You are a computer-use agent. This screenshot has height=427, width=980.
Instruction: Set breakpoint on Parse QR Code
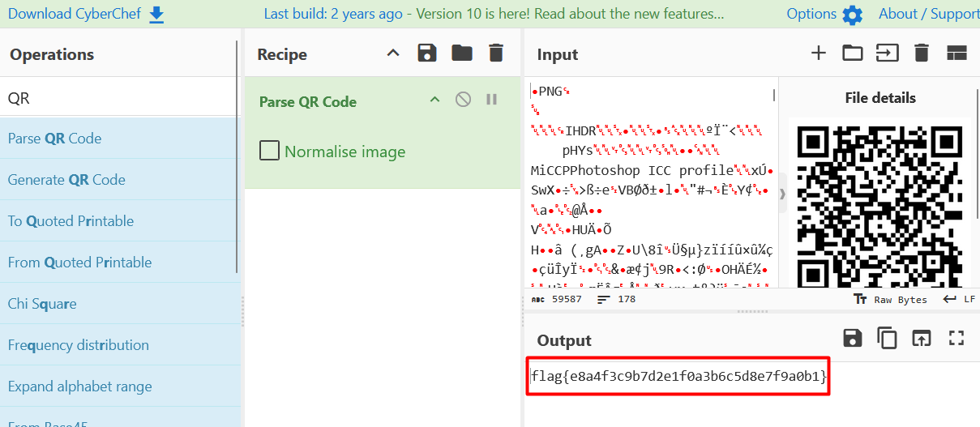pos(491,100)
